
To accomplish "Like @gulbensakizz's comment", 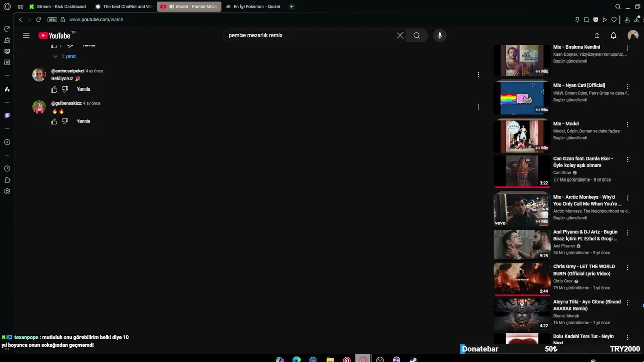I will point(54,121).
